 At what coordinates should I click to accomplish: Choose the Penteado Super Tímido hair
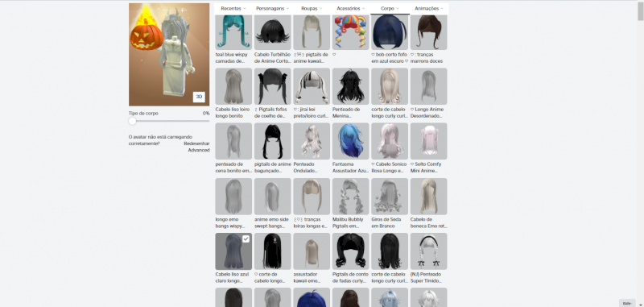coord(428,251)
